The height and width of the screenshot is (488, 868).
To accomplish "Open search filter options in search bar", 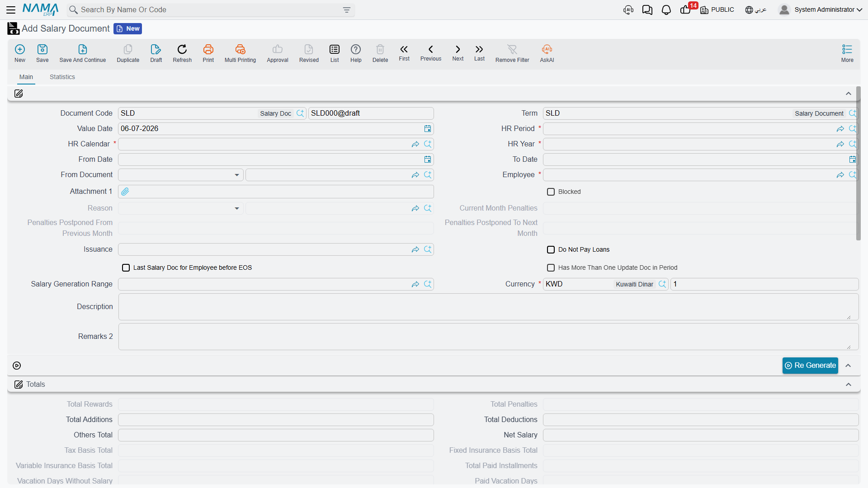I will click(x=347, y=10).
